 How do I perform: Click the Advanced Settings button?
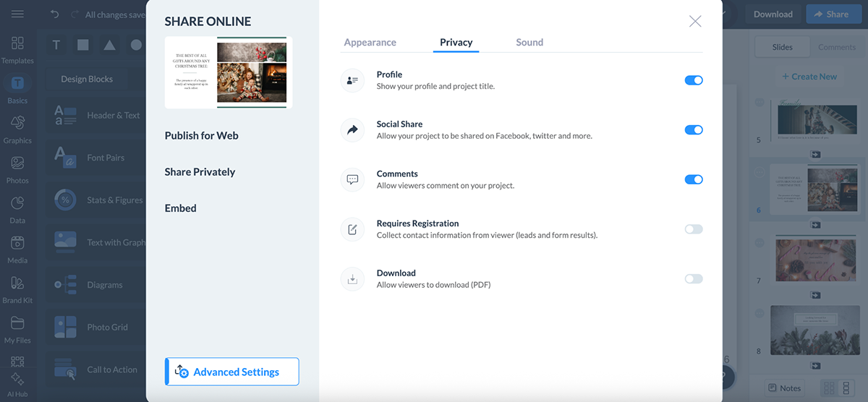click(x=231, y=372)
